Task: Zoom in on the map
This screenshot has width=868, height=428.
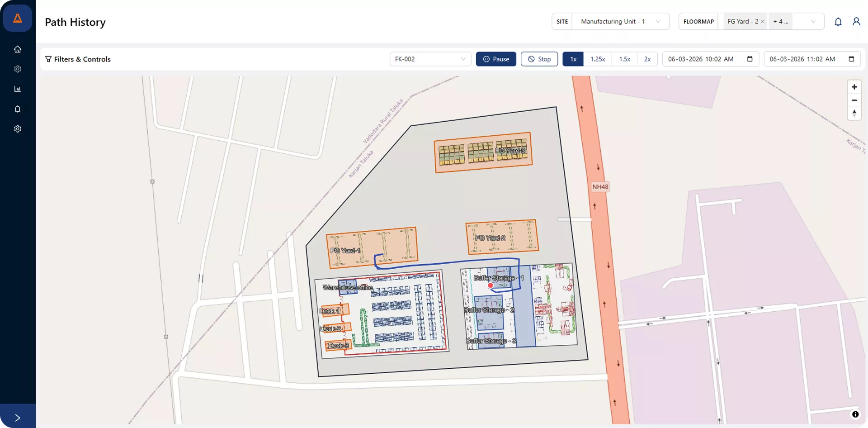Action: (x=854, y=87)
